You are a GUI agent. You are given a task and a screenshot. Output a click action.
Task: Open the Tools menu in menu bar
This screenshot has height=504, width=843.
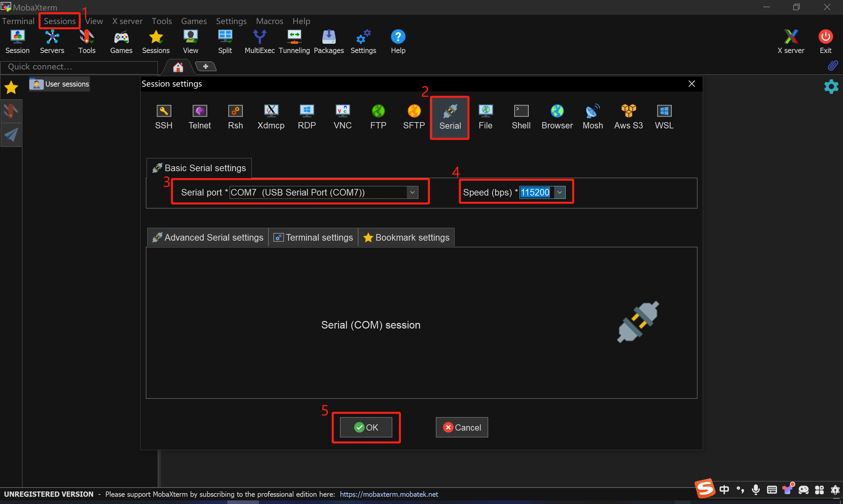162,21
